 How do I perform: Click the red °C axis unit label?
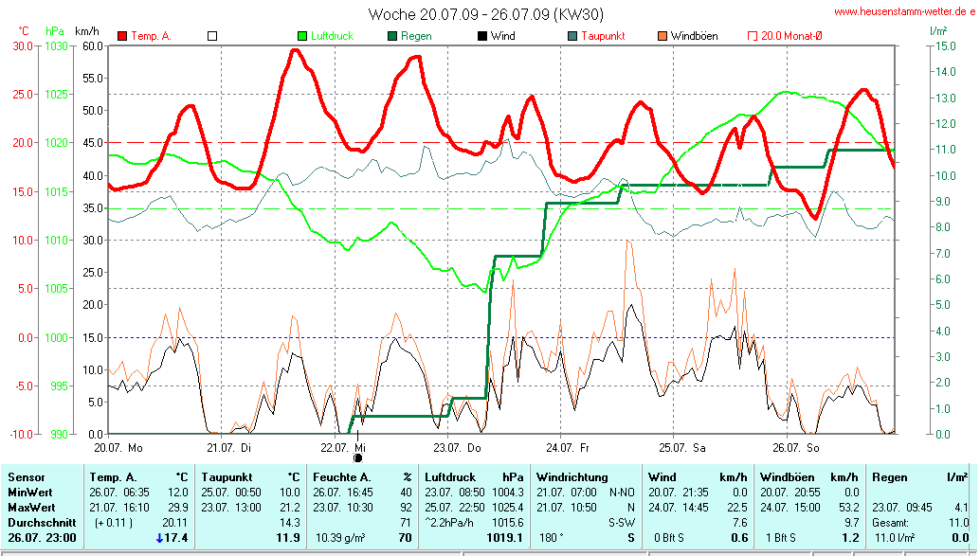pos(24,31)
